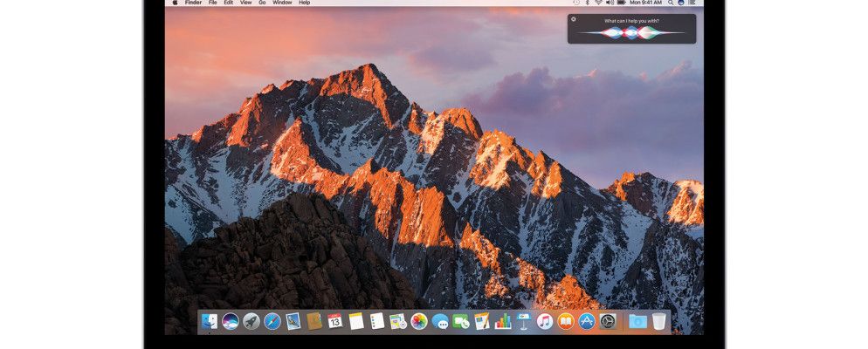Click the Siri listening waveform

[631, 32]
